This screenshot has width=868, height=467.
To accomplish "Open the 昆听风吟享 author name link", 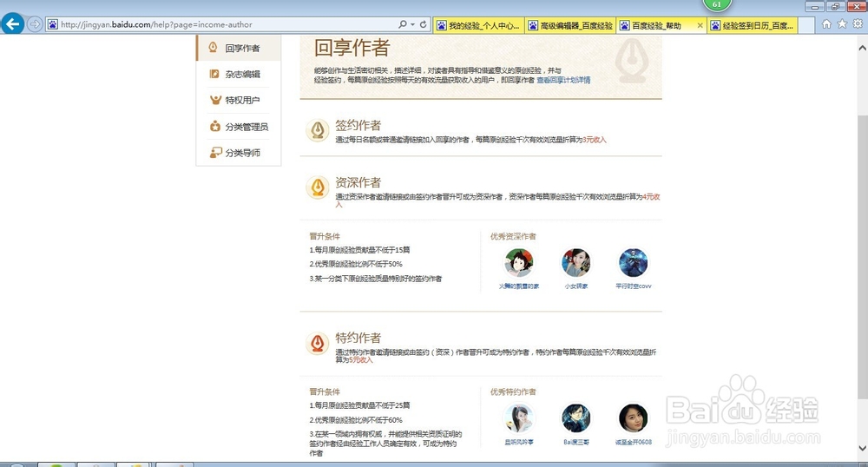I will [519, 442].
